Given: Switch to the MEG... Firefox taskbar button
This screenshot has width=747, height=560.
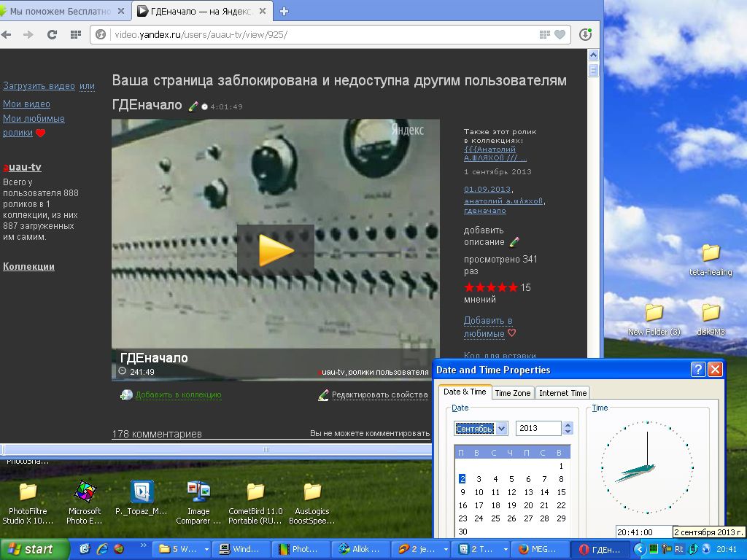Looking at the screenshot, I should coord(541,549).
